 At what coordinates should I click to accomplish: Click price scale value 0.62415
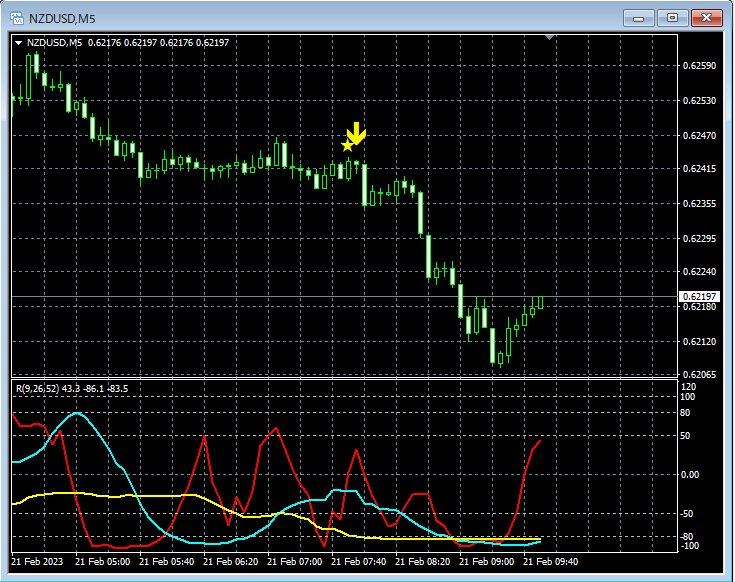point(699,169)
